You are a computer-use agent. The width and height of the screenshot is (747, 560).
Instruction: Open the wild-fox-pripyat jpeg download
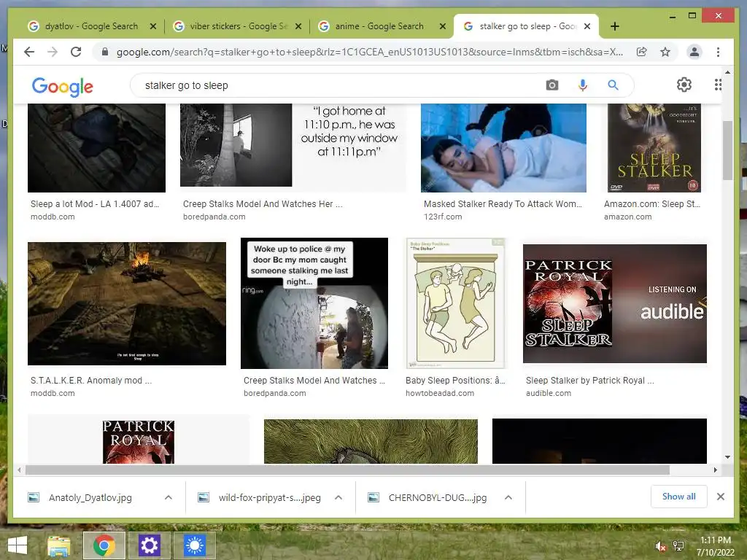(270, 497)
